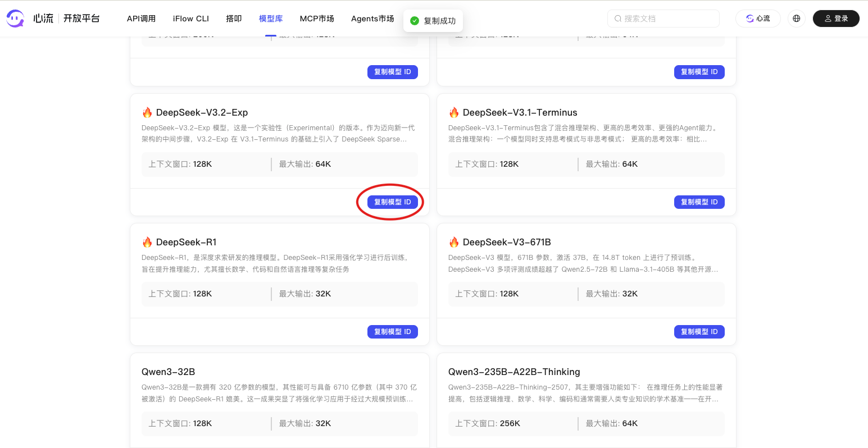Click 上下文窗口: 256K in Qwen3-235B-A22B-Thinking card

click(x=488, y=423)
